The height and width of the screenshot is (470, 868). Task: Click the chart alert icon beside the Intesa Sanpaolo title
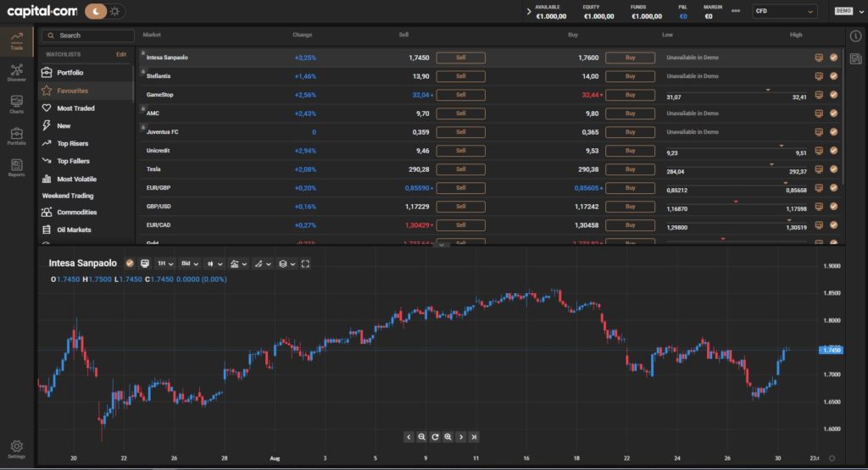coord(144,263)
